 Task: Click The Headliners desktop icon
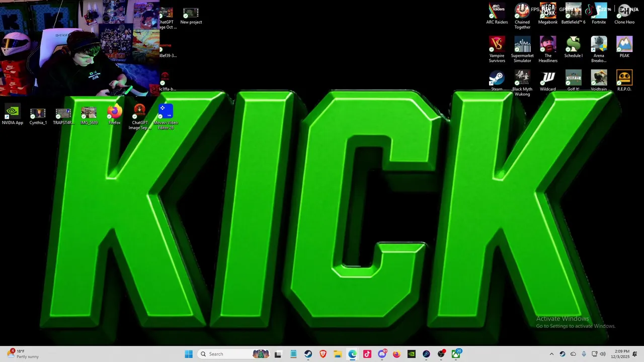(x=548, y=50)
